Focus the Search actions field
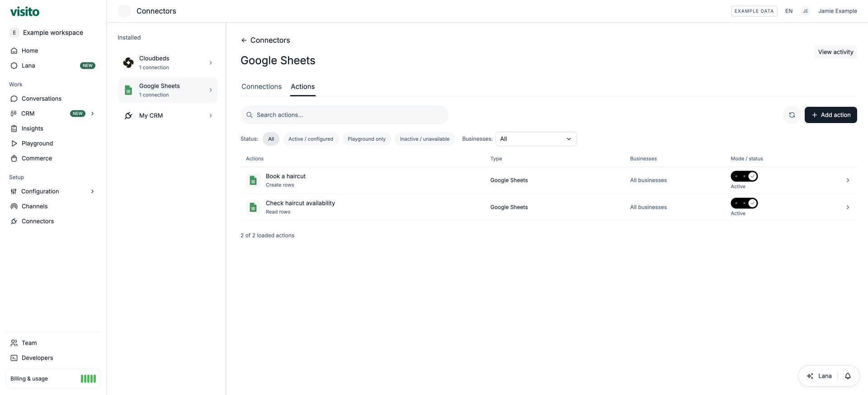Viewport: 868px width, 395px height. [x=344, y=115]
